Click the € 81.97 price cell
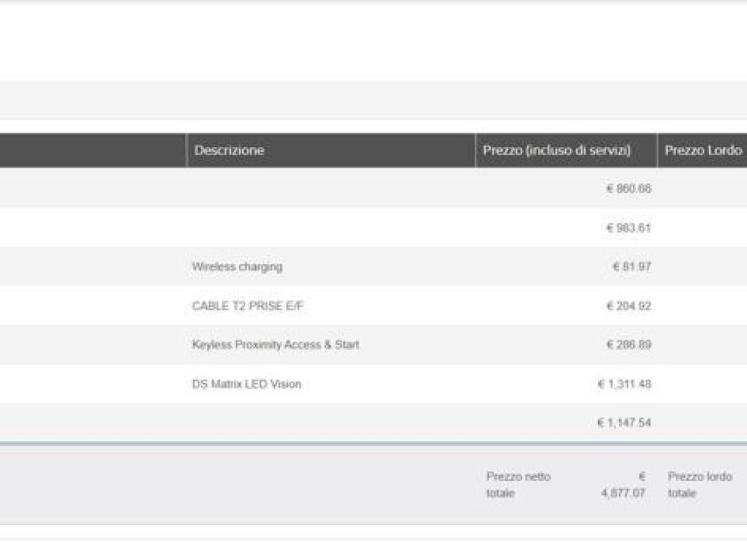Screen dimensions: 747x560 [x=631, y=267]
